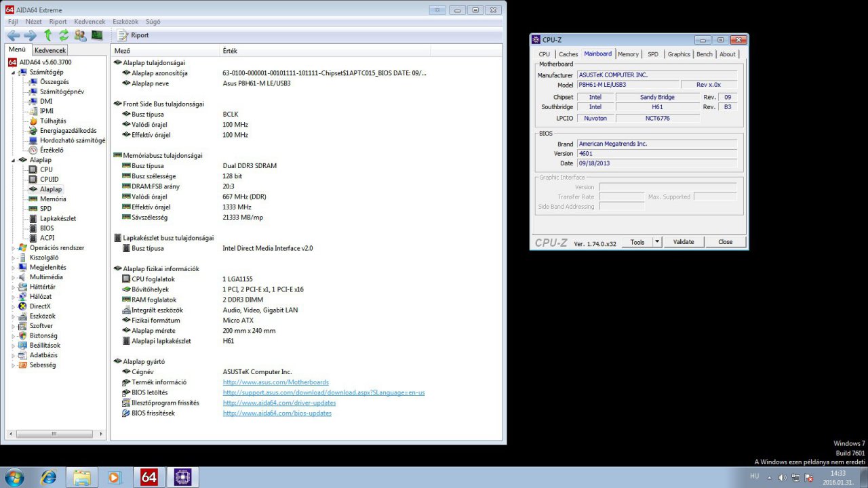Open Érzékelő sensor item
This screenshot has width=868, height=488.
point(52,150)
